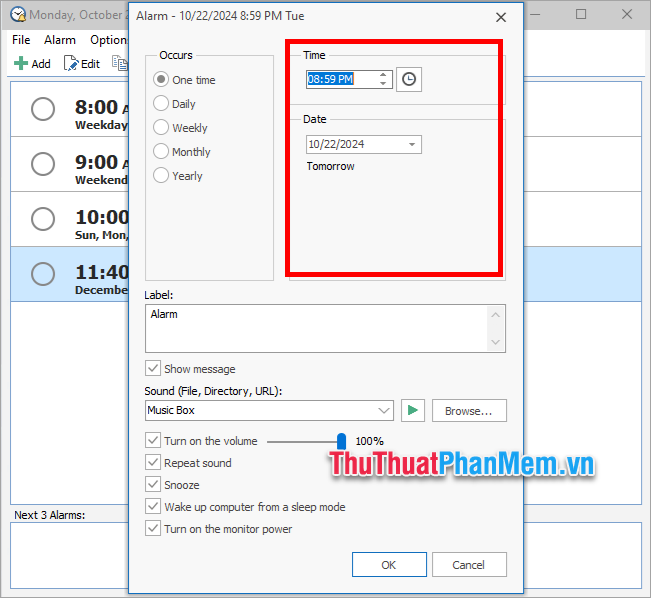Open the Date dropdown calendar

tap(412, 145)
